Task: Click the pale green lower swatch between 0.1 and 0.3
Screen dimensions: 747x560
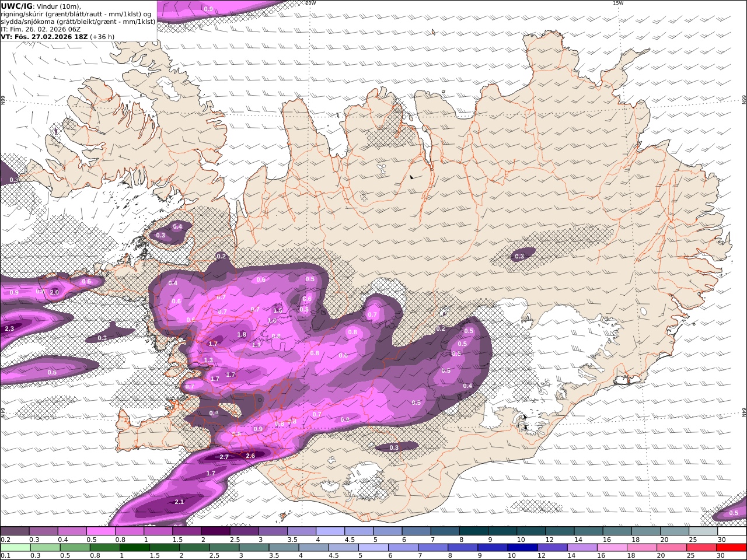Action: [x=15, y=547]
